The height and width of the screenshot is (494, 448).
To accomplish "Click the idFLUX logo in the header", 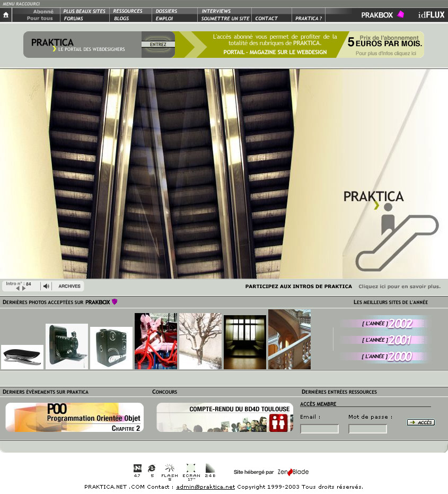I will click(x=431, y=15).
